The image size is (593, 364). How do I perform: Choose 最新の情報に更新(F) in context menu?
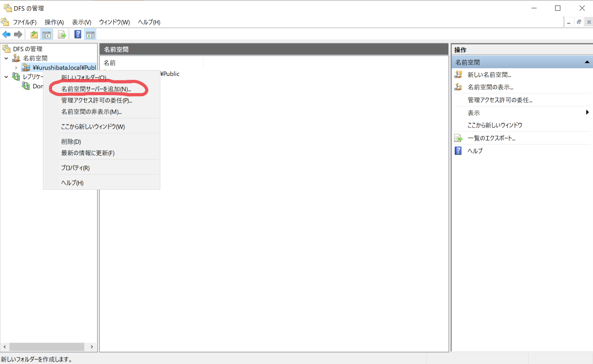pos(101,153)
